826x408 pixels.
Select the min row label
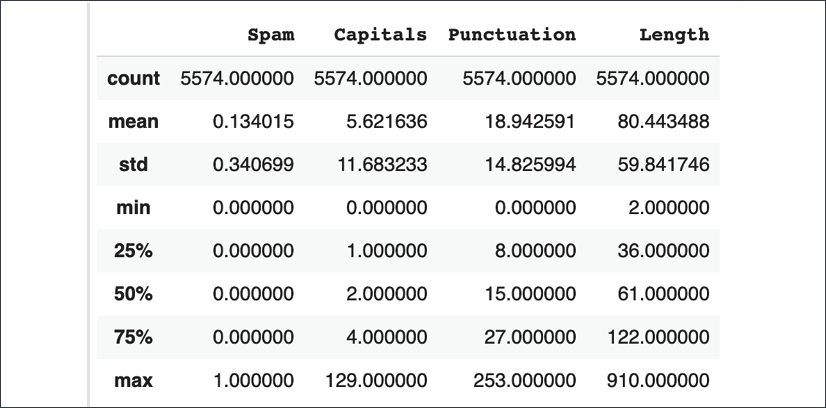133,208
